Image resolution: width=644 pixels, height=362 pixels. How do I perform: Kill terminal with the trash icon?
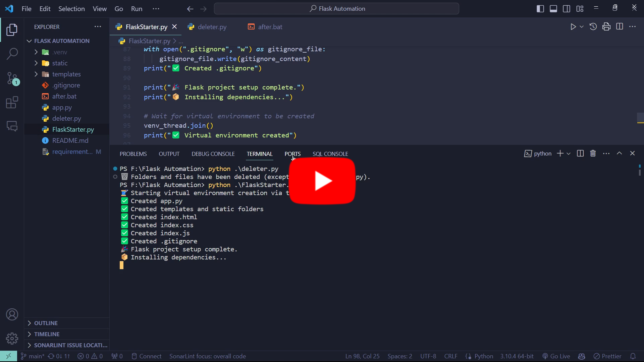[x=593, y=154]
